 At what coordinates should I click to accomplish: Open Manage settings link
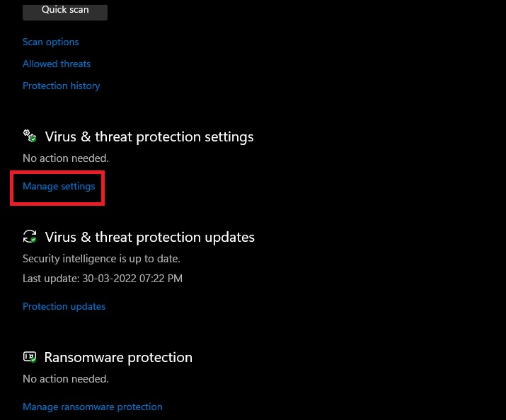click(59, 187)
